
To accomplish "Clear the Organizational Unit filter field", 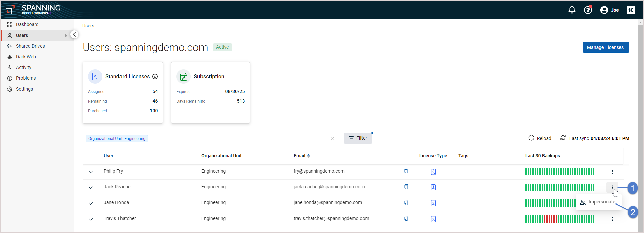I will tap(332, 139).
